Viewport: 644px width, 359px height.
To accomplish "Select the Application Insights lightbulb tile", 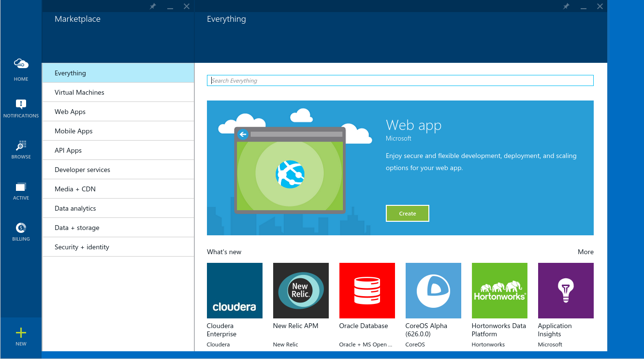I will pos(566,290).
